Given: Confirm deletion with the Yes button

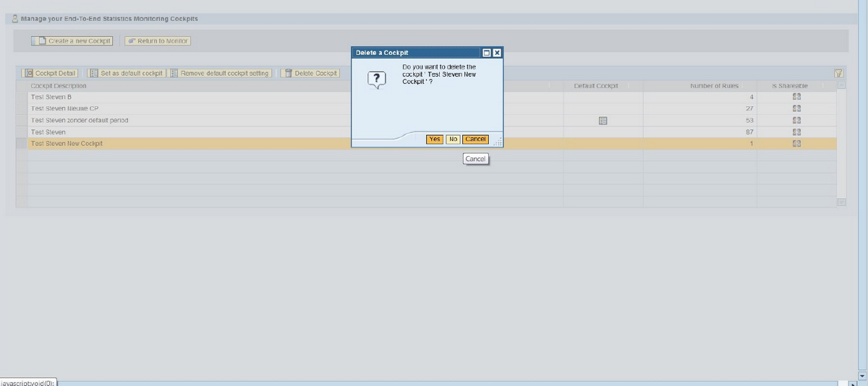Looking at the screenshot, I should [x=434, y=140].
